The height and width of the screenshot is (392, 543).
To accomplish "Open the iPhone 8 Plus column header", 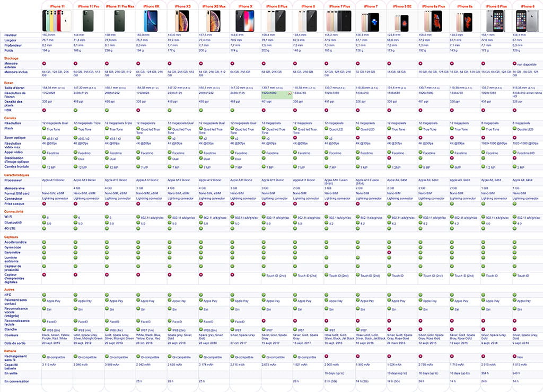I will click(276, 6).
